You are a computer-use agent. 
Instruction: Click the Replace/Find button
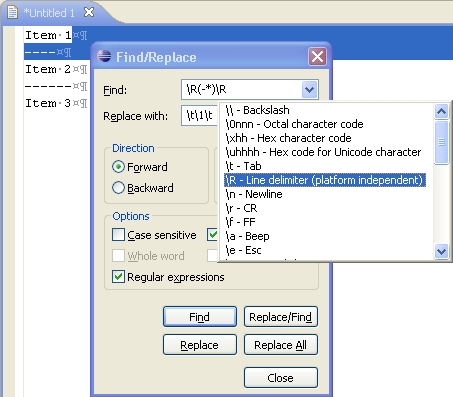coord(281,317)
